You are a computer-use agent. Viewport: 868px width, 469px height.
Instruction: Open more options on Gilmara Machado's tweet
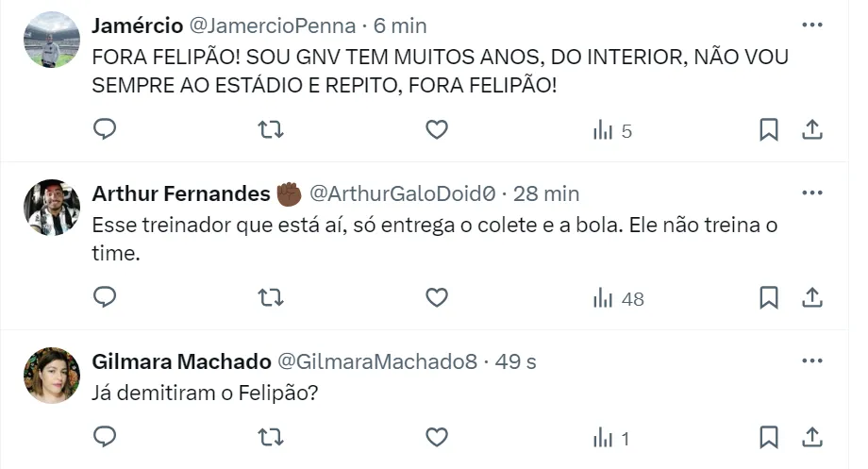[x=811, y=360]
